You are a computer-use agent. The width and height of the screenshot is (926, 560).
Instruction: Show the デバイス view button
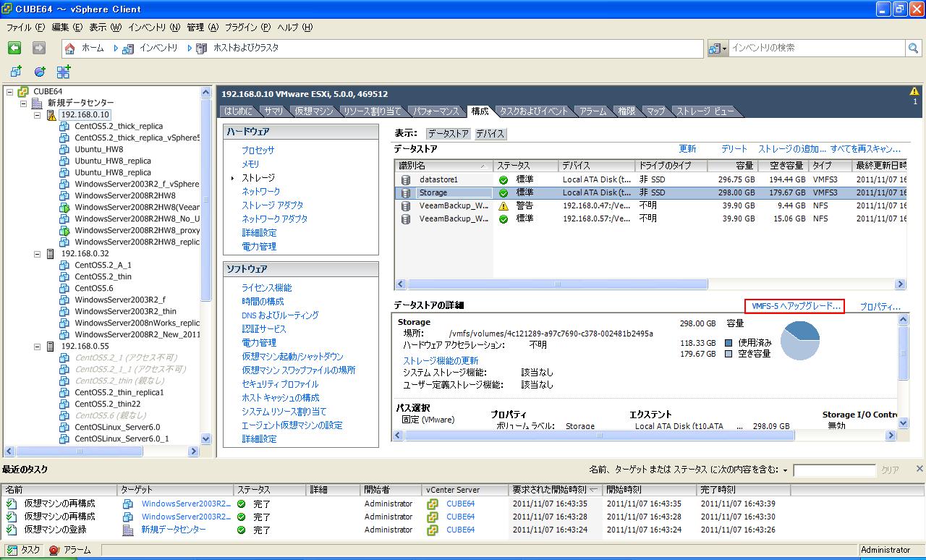[490, 134]
